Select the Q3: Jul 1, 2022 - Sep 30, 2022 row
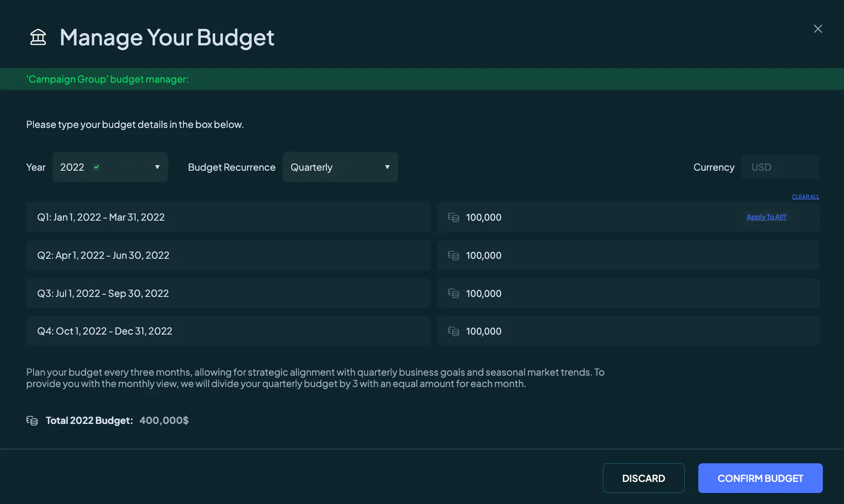This screenshot has width=844, height=504. (x=228, y=293)
